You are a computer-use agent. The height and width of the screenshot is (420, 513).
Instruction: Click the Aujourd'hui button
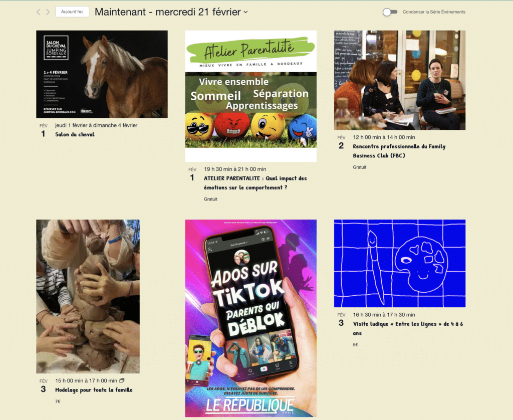tap(72, 12)
